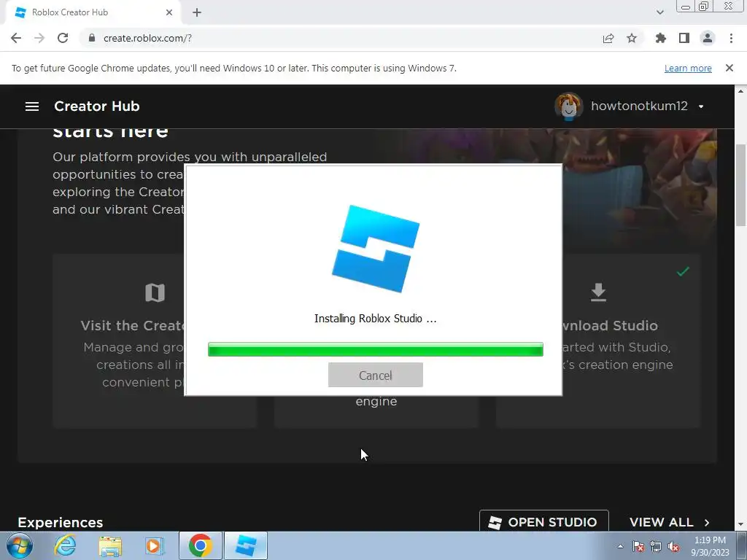Select the Roblox Creator Hub tab
Screen dimensions: 747x560
pos(93,13)
